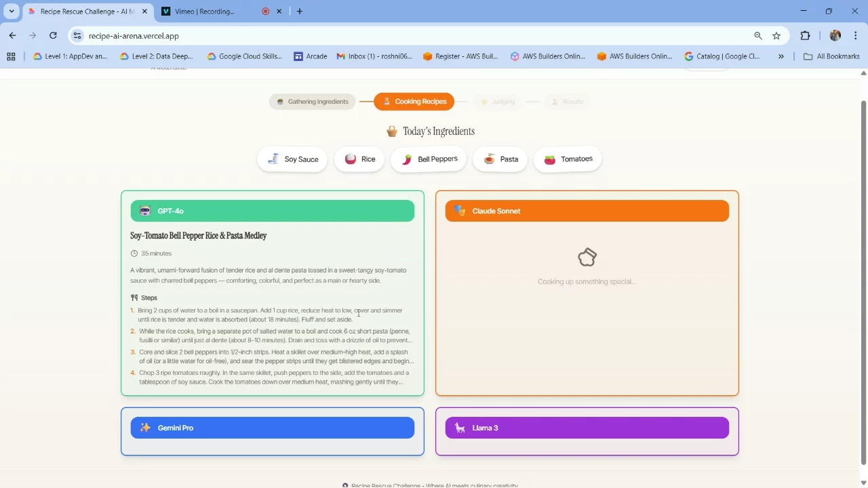This screenshot has width=868, height=488.
Task: Select the Gathering Ingredients step
Action: pyautogui.click(x=312, y=102)
